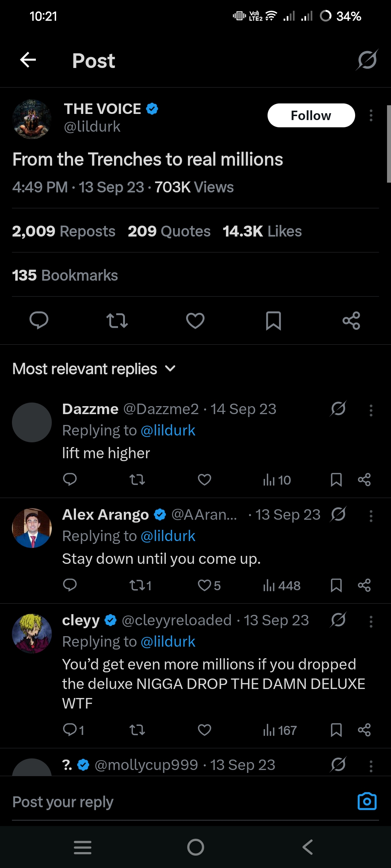Open three-dot menu on Dazzme's reply
The width and height of the screenshot is (391, 868).
click(x=371, y=410)
